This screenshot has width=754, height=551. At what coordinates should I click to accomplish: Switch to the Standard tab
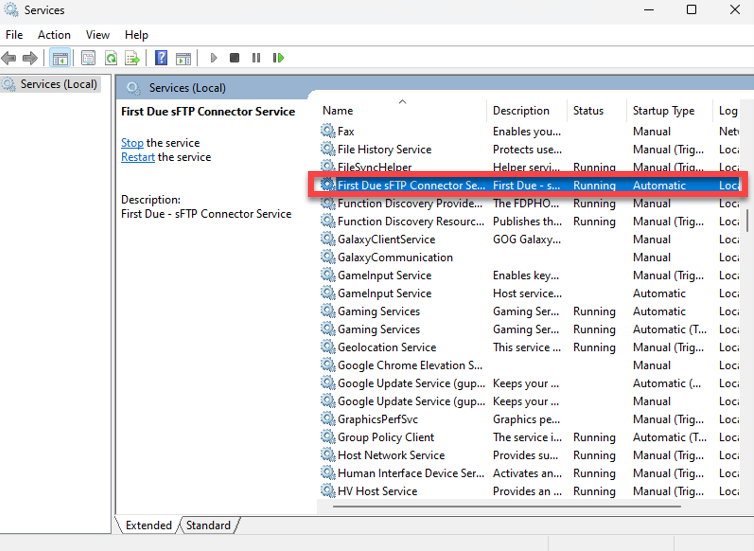tap(208, 525)
